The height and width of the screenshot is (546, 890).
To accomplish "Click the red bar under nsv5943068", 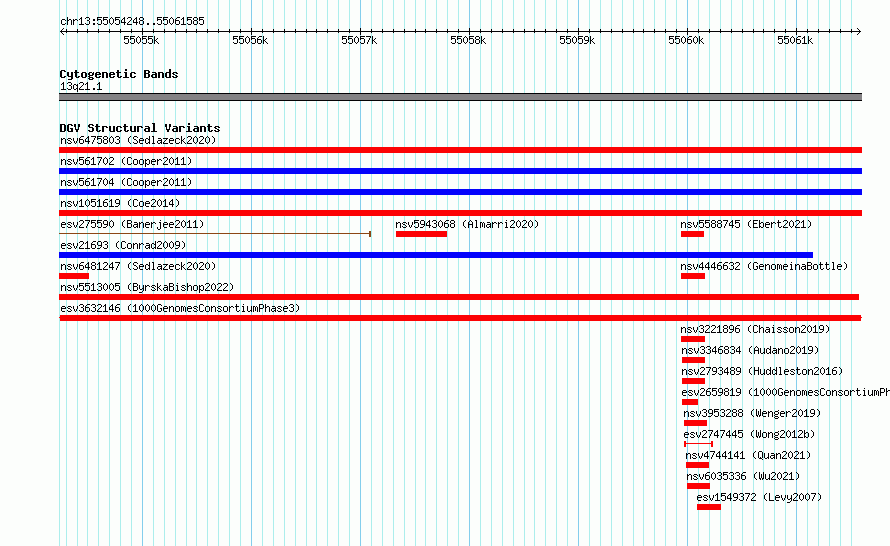I will 421,234.
